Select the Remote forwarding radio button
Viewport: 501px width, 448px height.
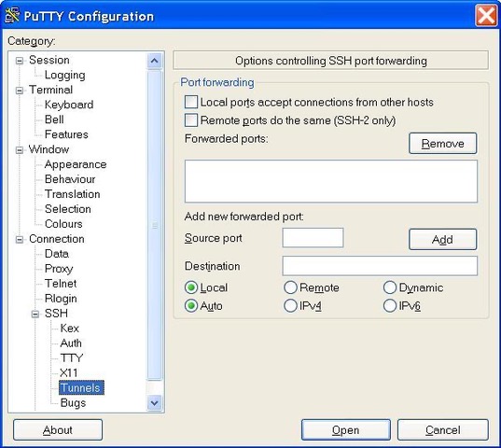pyautogui.click(x=290, y=287)
